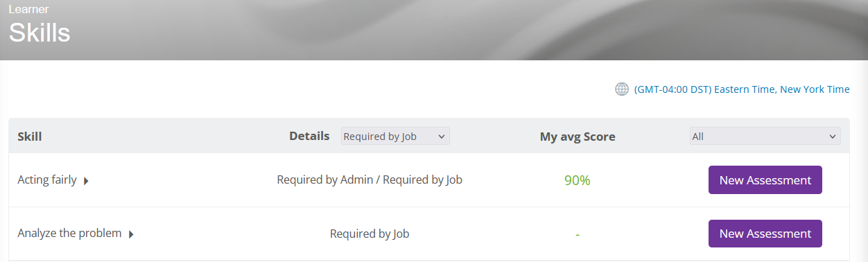Click the Skills page title
The height and width of the screenshot is (262, 868).
pyautogui.click(x=40, y=32)
